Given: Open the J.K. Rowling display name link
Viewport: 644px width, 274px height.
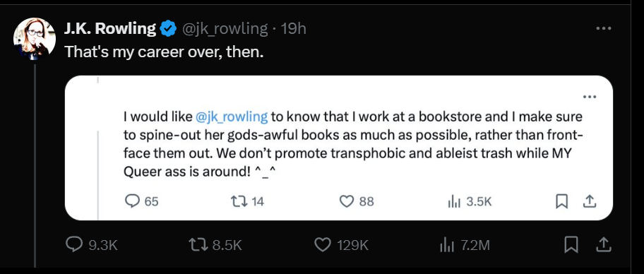Looking at the screenshot, I should [x=110, y=29].
